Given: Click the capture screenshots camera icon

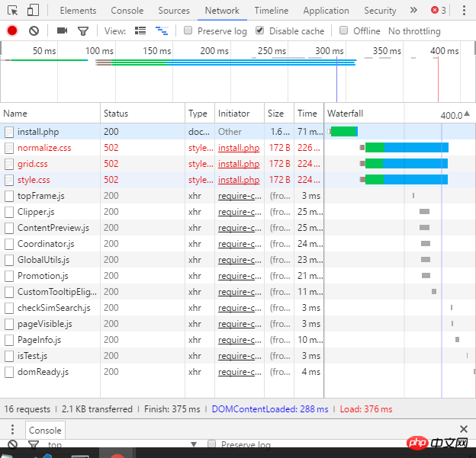Looking at the screenshot, I should (62, 30).
